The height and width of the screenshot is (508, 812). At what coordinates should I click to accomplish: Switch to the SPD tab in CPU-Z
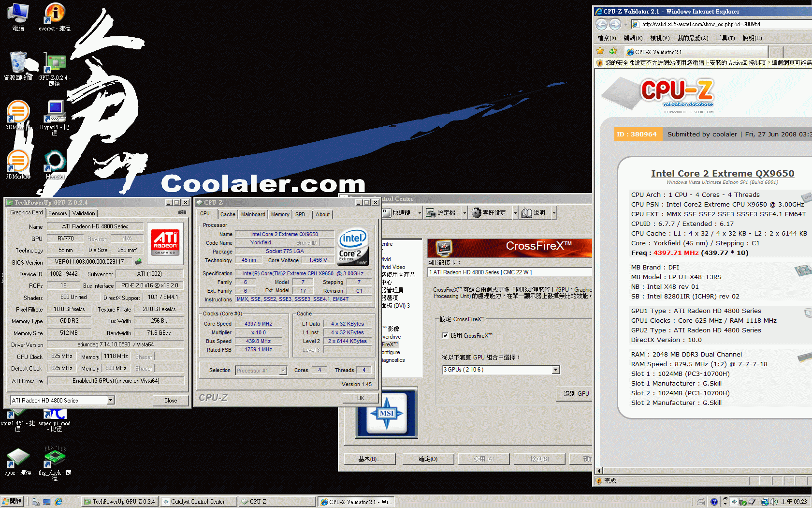coord(300,214)
